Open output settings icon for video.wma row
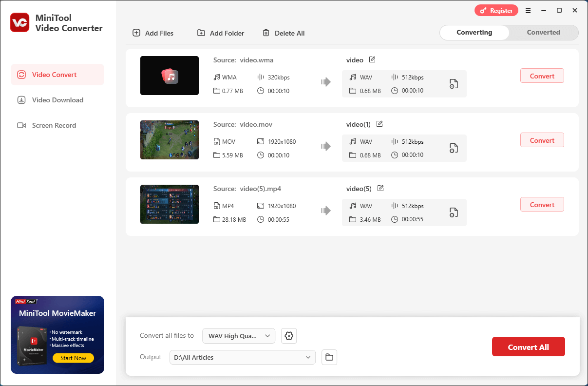The width and height of the screenshot is (588, 386). pyautogui.click(x=454, y=84)
